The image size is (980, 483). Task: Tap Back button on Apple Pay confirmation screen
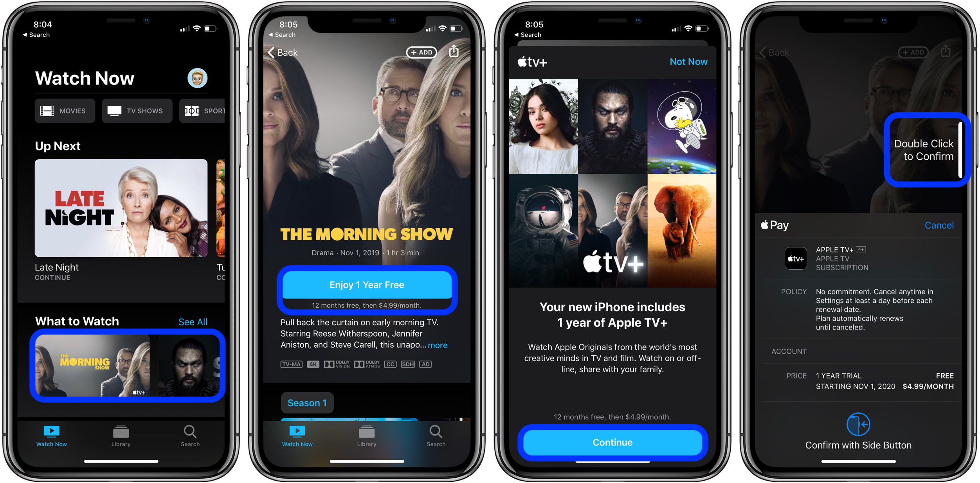coord(764,52)
